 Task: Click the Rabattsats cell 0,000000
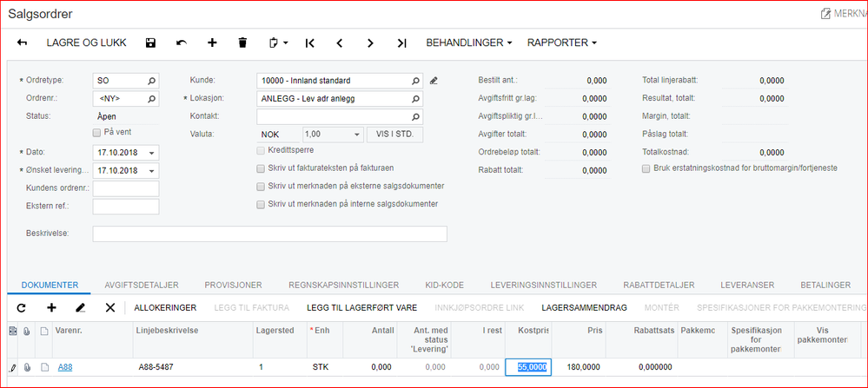[641, 367]
